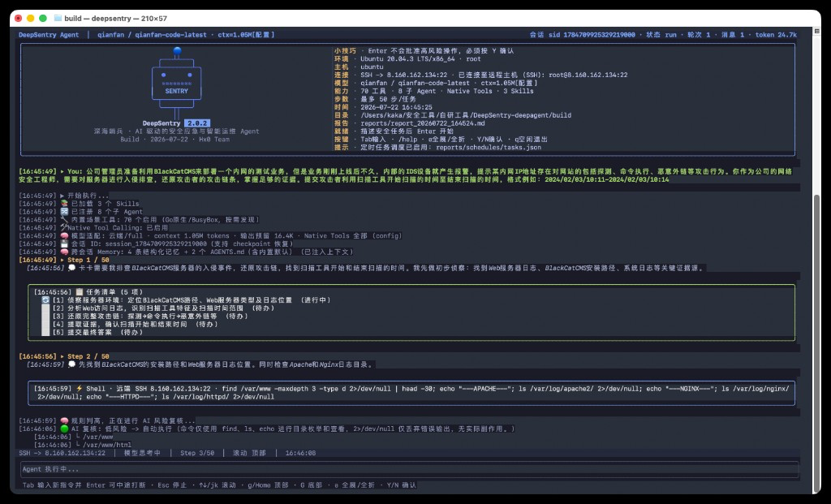Open 'reports/schedules/tasks.json' in the hint line
The width and height of the screenshot is (831, 504).
pos(489,148)
